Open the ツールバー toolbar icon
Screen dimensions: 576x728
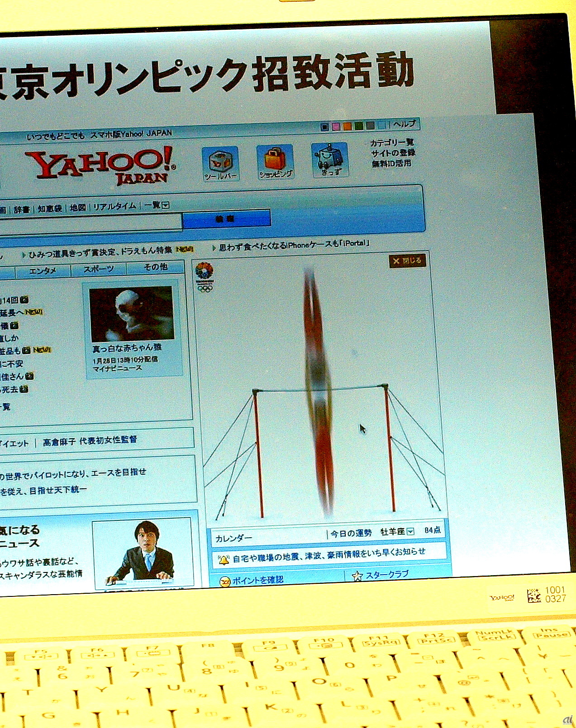[x=220, y=163]
